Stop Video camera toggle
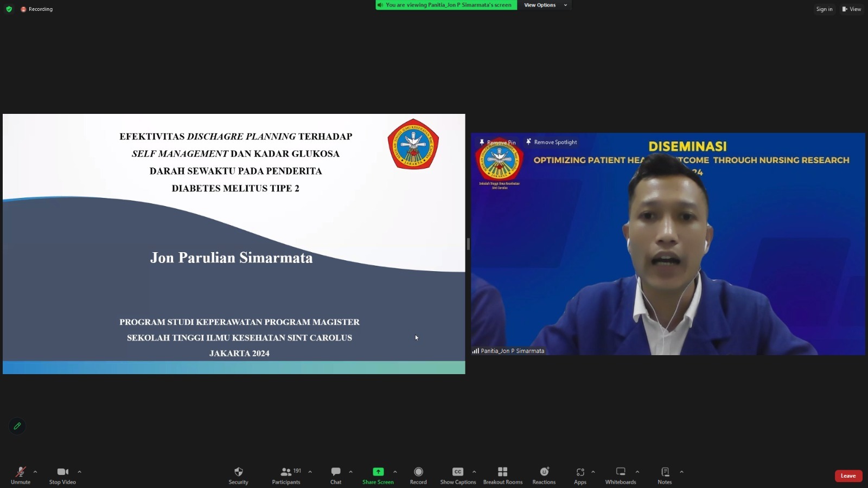868x488 pixels. click(x=62, y=472)
